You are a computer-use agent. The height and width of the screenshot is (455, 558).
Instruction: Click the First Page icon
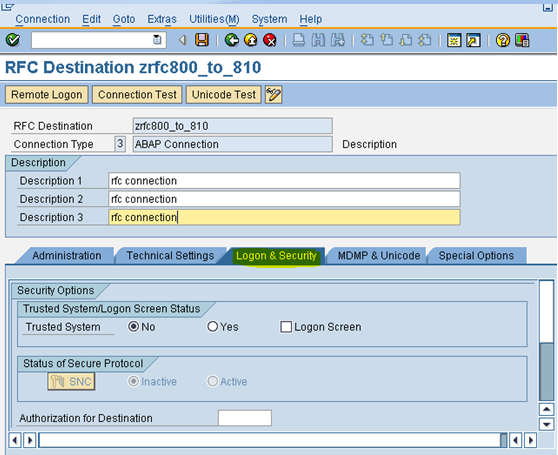pyautogui.click(x=367, y=40)
